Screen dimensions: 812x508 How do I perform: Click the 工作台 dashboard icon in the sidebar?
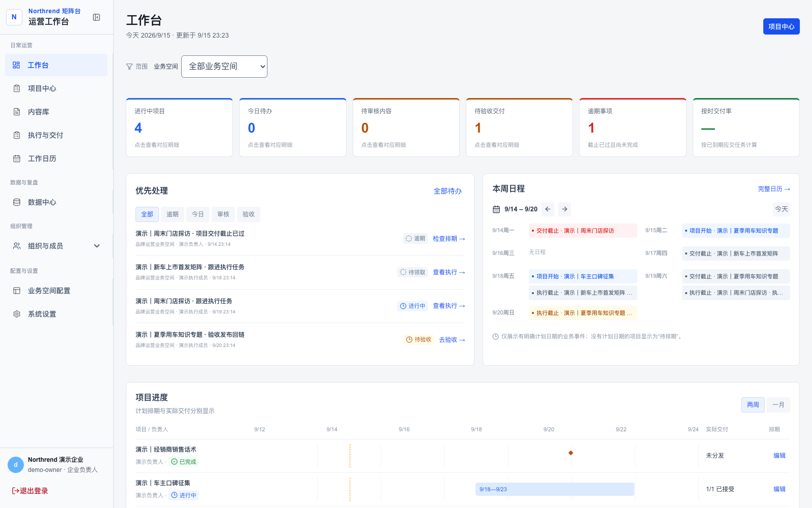(16, 65)
